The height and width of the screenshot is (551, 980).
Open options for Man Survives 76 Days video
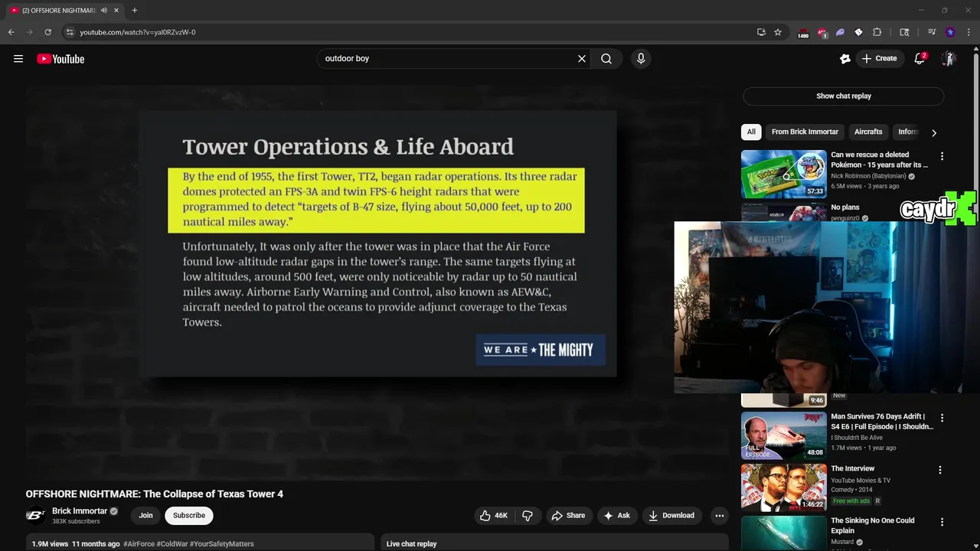coord(942,418)
